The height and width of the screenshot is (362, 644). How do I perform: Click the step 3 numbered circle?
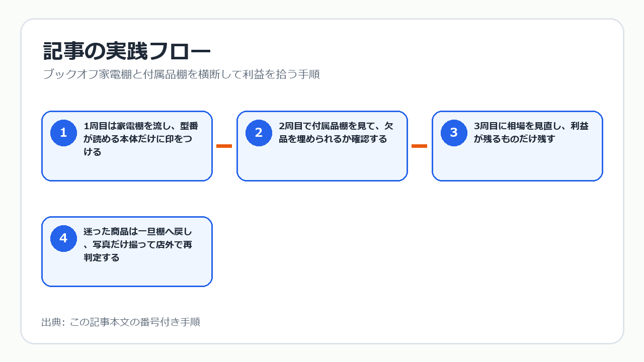pyautogui.click(x=454, y=133)
